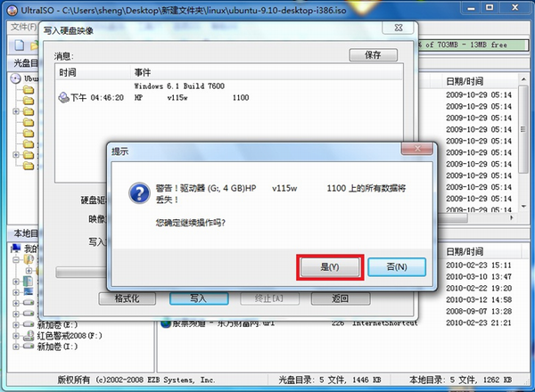
Task: Click '您确定继续操作吗?' text in prompt
Action: [x=191, y=223]
